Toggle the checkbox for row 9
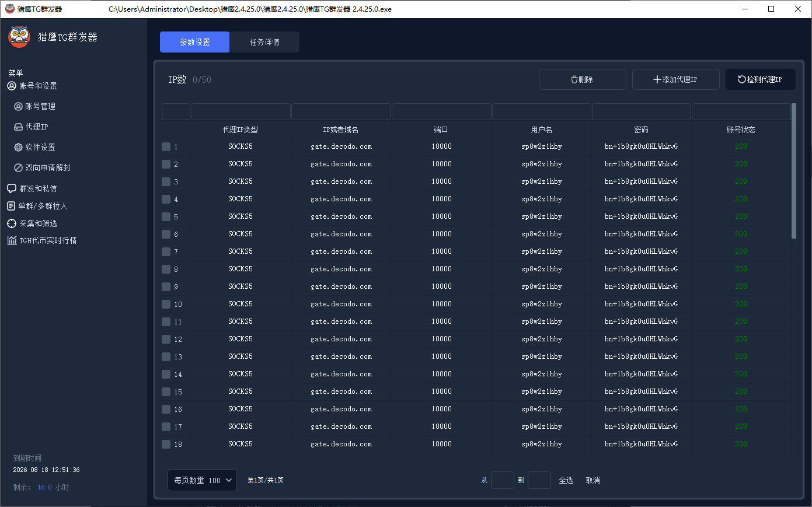 [166, 286]
